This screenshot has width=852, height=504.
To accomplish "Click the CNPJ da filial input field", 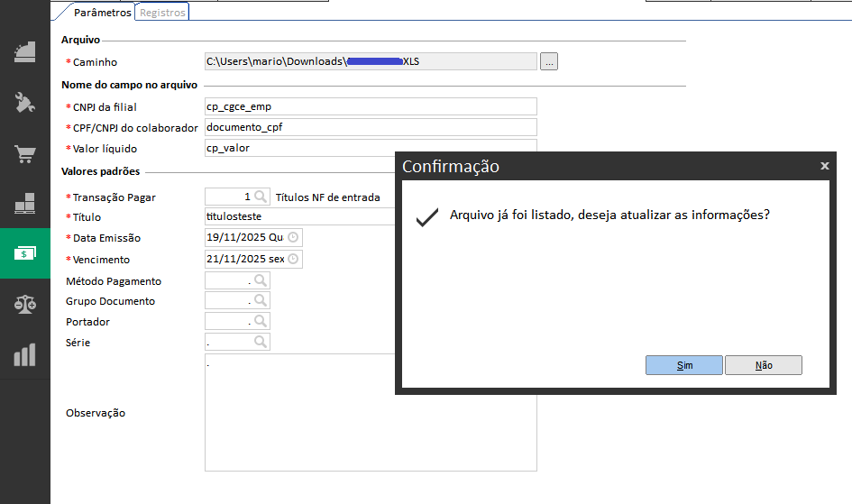I will click(371, 106).
